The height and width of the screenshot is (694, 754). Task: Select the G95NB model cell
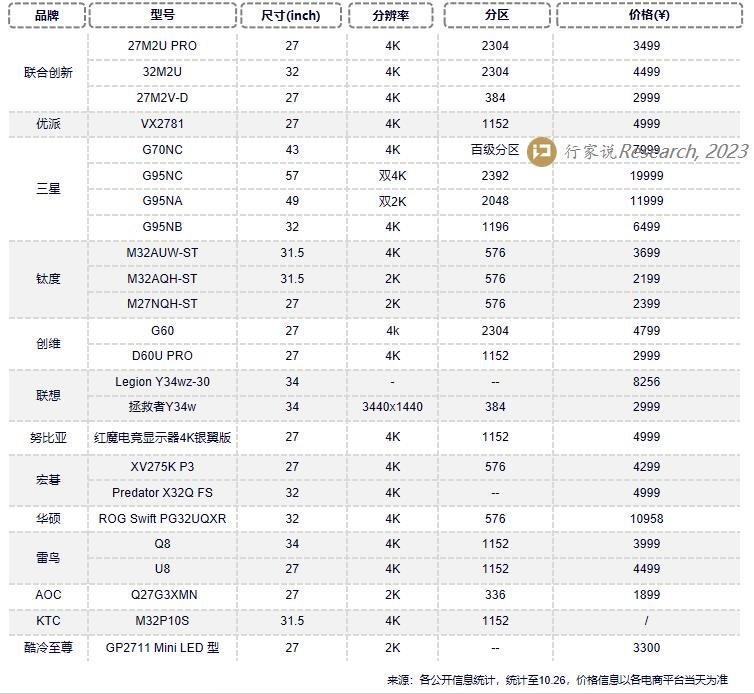click(163, 227)
